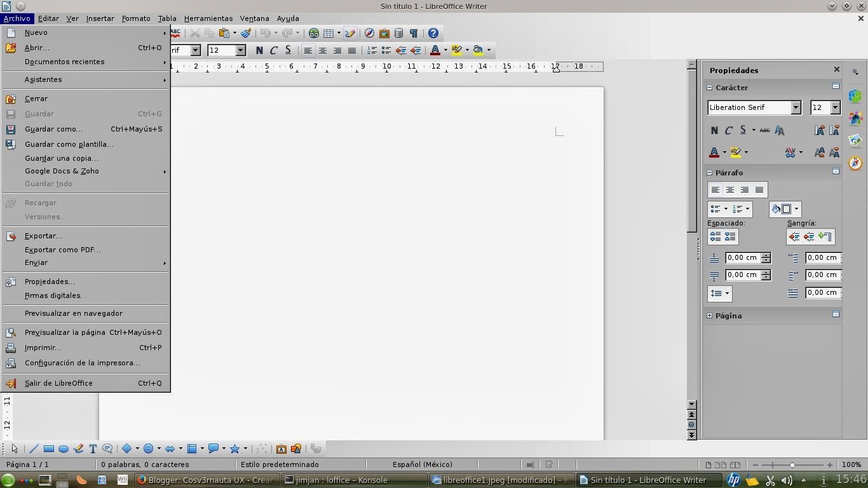The height and width of the screenshot is (488, 868).
Task: Open the paragraph background color dropdown in sidebar
Action: coord(797,209)
